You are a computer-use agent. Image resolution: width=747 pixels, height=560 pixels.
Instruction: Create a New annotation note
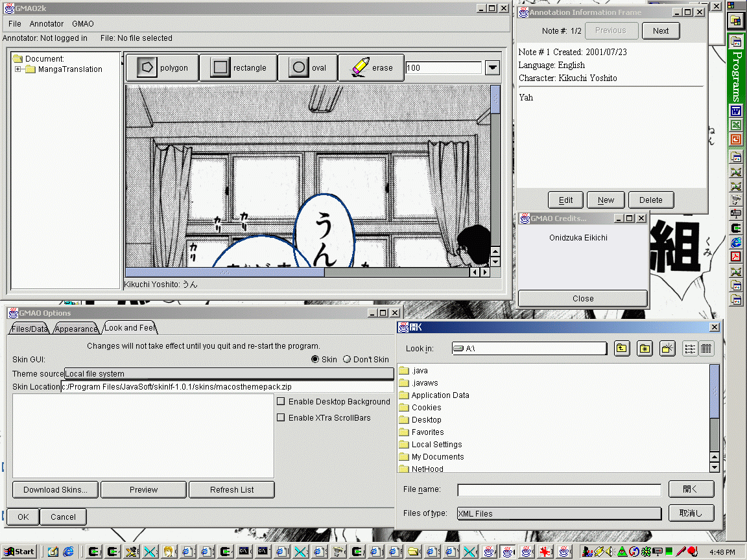(606, 200)
